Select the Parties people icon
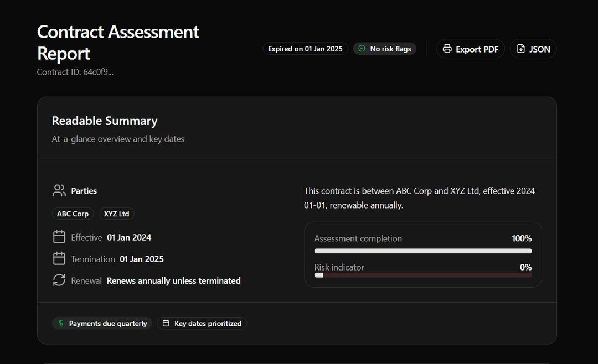The image size is (598, 364). pyautogui.click(x=59, y=190)
